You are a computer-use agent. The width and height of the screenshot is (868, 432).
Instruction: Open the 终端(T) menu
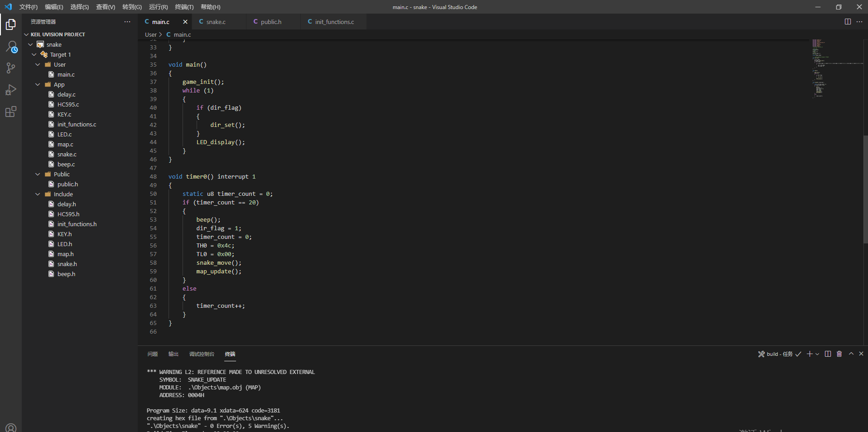pyautogui.click(x=184, y=7)
